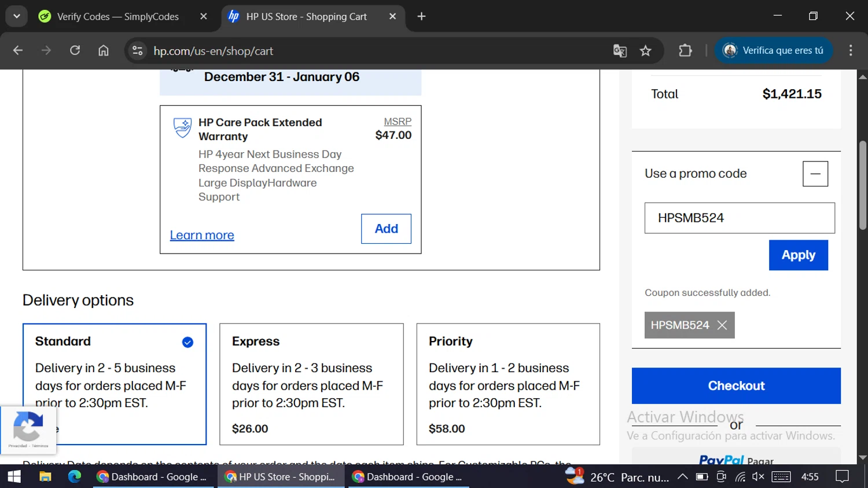The image size is (868, 488).
Task: Check battery status icon
Action: 702,476
